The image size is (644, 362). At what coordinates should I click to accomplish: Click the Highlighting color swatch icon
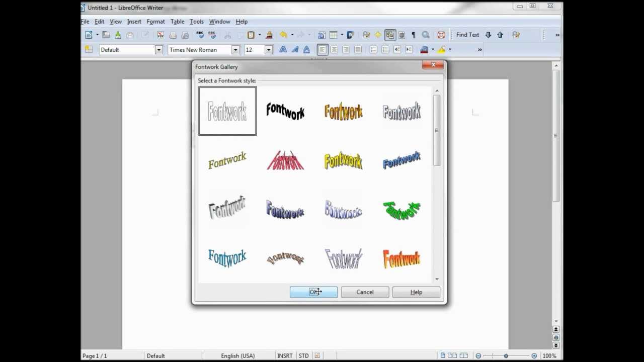[442, 49]
